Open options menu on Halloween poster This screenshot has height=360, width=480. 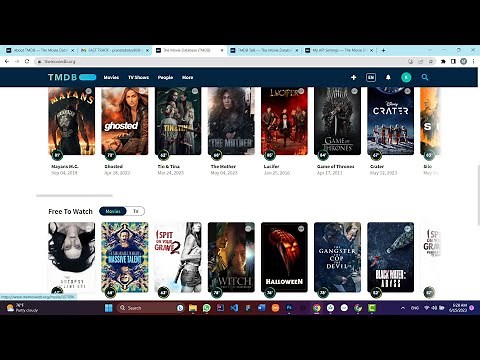point(301,229)
